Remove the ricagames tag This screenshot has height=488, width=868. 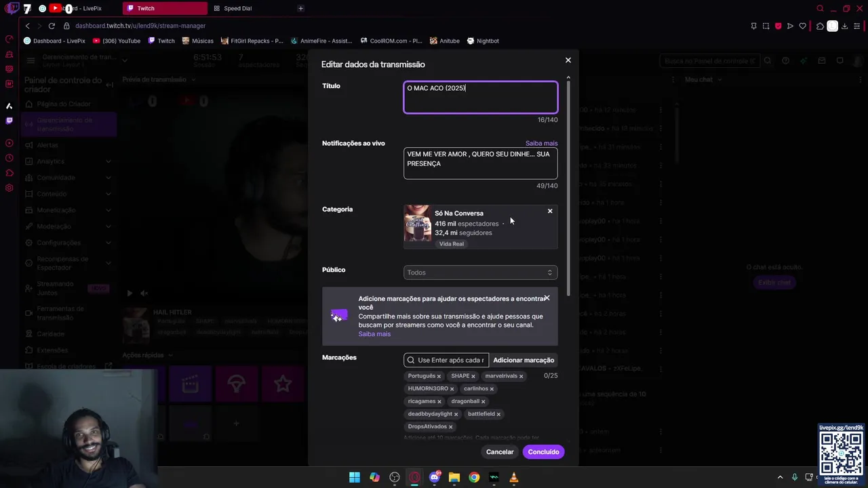click(x=439, y=402)
